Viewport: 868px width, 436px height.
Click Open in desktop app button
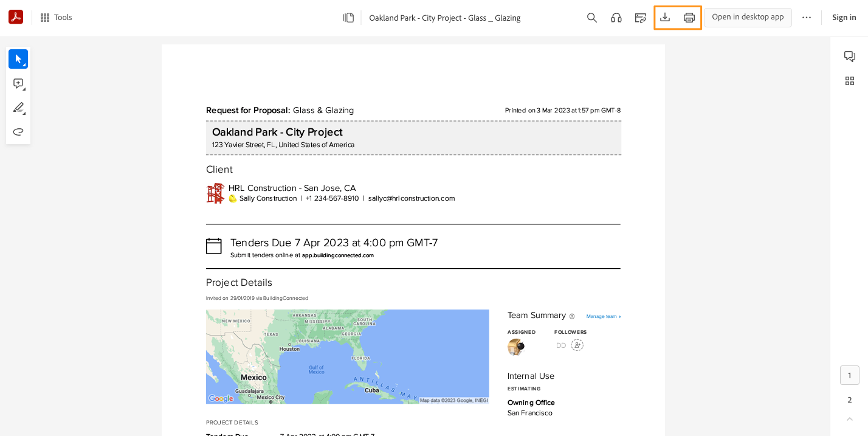748,17
